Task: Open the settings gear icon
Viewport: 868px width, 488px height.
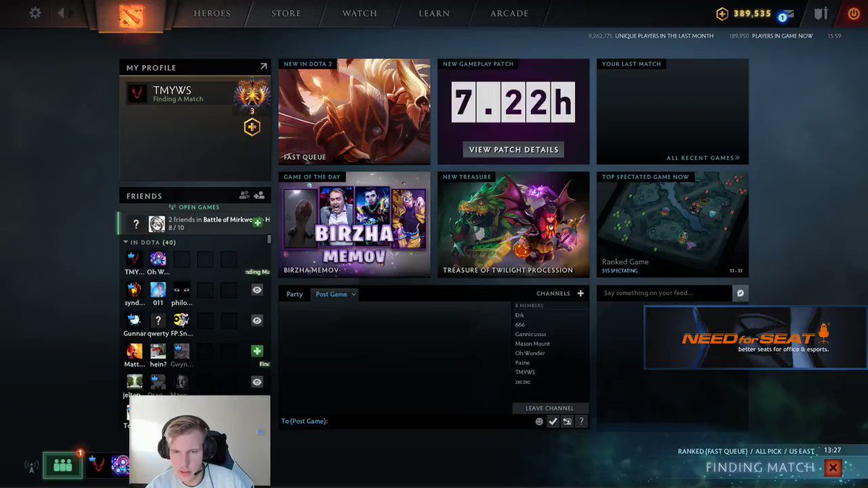Action: pos(35,13)
